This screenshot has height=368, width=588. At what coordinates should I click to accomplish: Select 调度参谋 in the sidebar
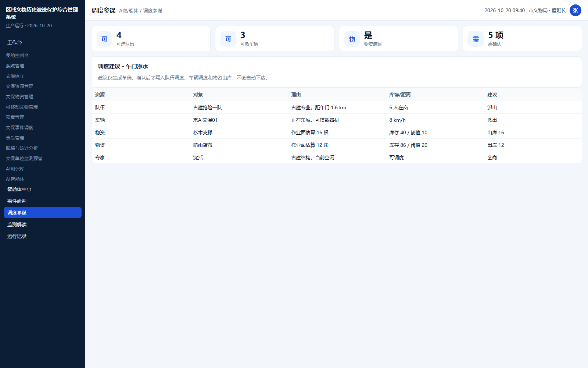[x=43, y=213]
